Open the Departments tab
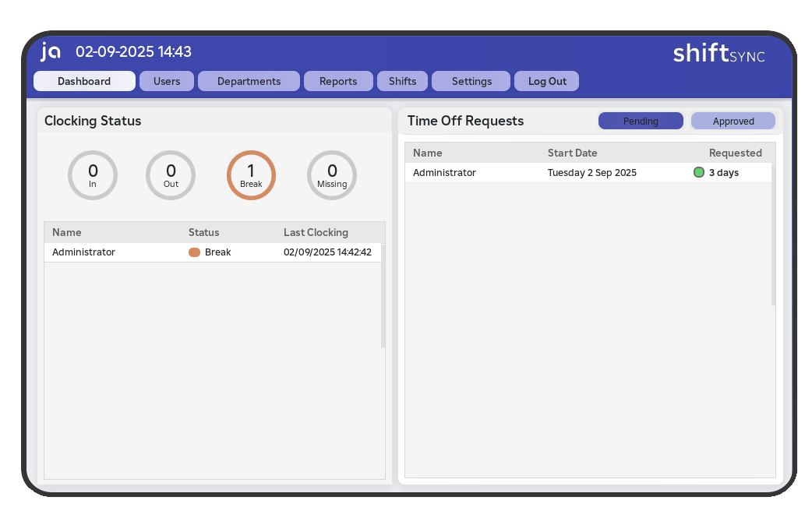This screenshot has height=532, width=812. (x=249, y=81)
